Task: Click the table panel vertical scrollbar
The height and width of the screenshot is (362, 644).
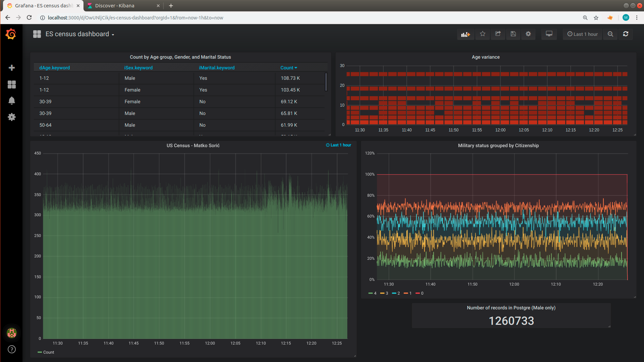Action: (x=326, y=82)
